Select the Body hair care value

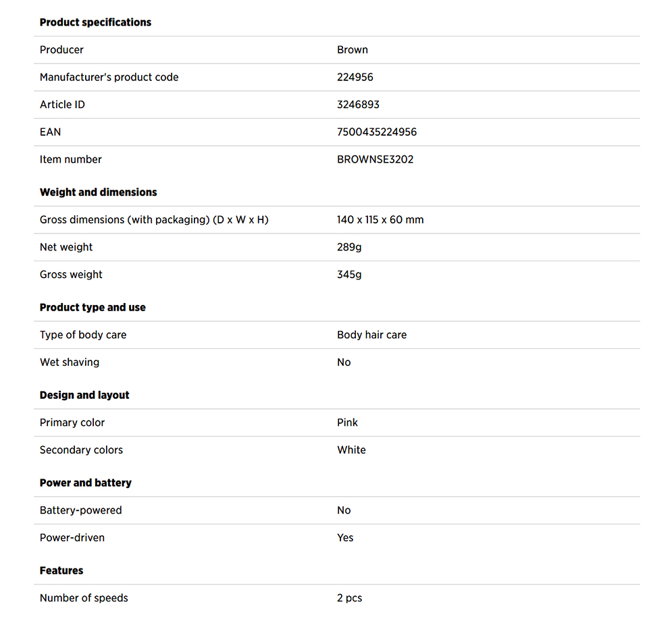tap(371, 335)
